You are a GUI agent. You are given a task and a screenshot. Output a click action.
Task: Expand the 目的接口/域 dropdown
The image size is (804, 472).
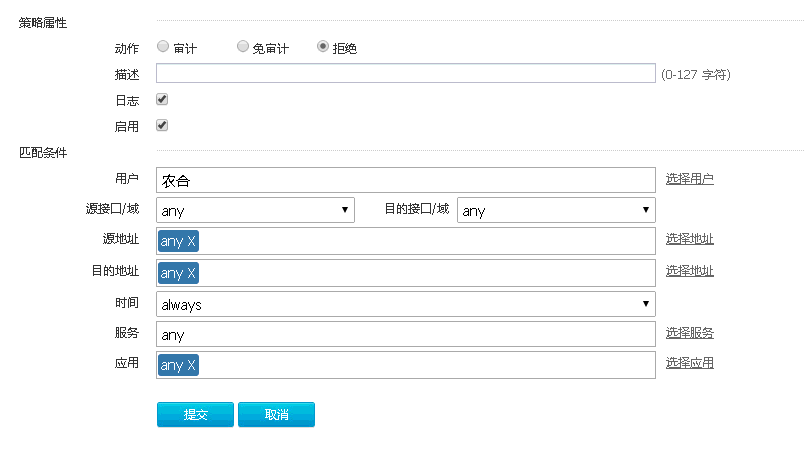555,210
